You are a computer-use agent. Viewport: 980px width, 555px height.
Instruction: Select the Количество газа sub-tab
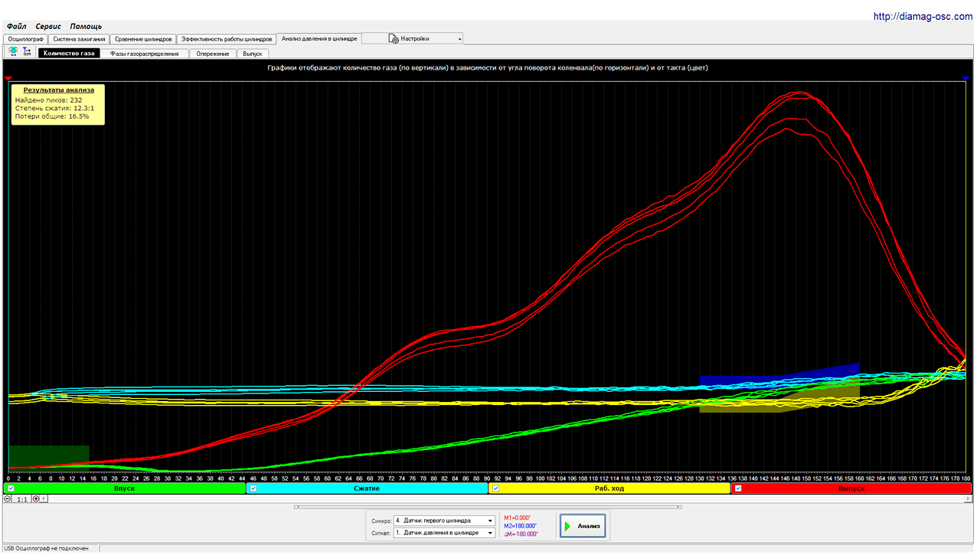[x=69, y=54]
